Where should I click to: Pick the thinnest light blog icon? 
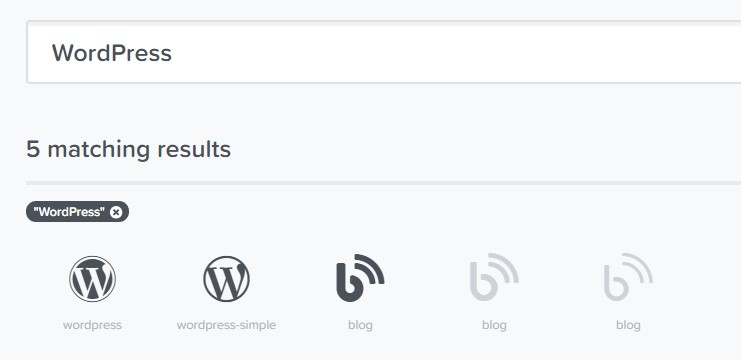tap(628, 277)
